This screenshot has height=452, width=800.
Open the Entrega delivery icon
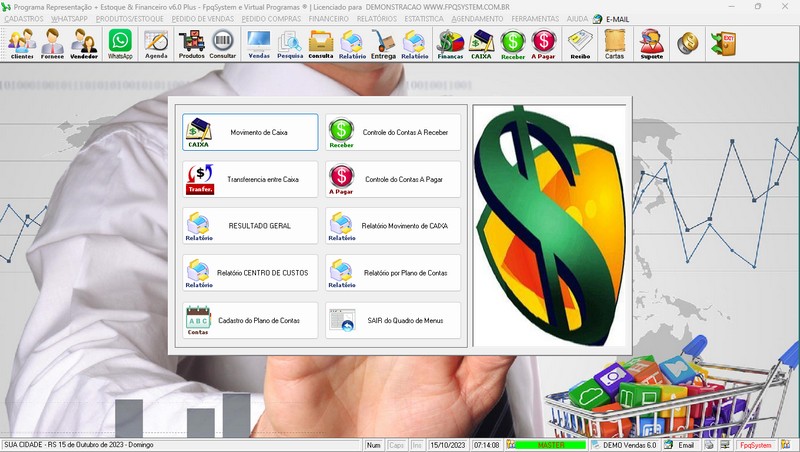(x=383, y=44)
